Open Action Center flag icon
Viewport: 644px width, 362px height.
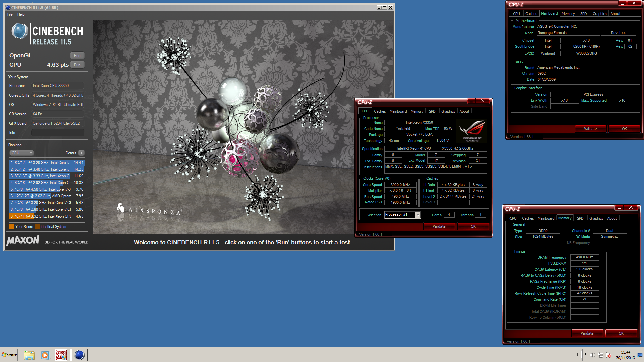pyautogui.click(x=609, y=355)
